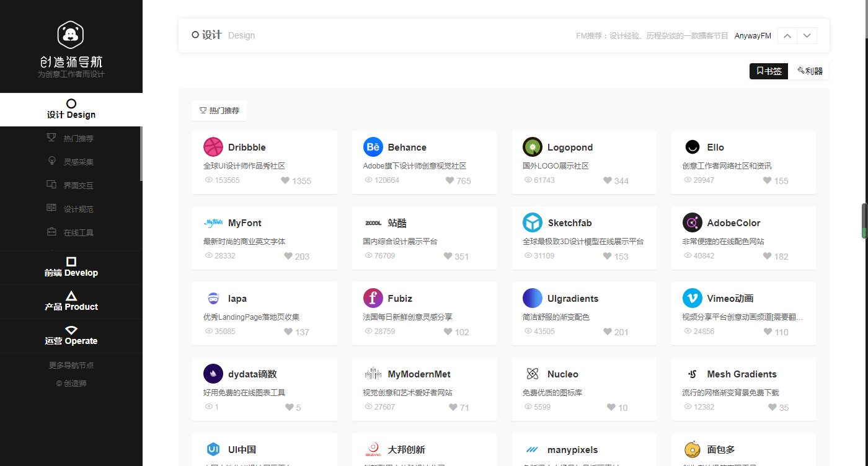The image size is (868, 466).
Task: Open the MyModernMet icon
Action: 373,374
